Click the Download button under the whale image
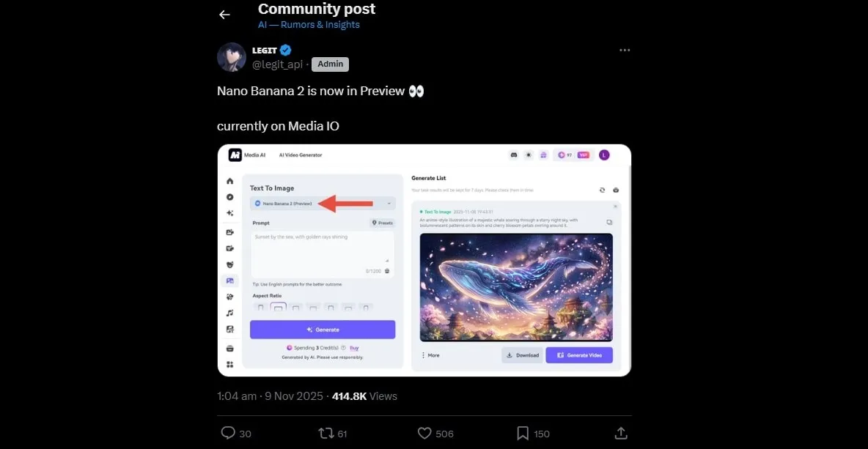Image resolution: width=868 pixels, height=449 pixels. [x=522, y=355]
